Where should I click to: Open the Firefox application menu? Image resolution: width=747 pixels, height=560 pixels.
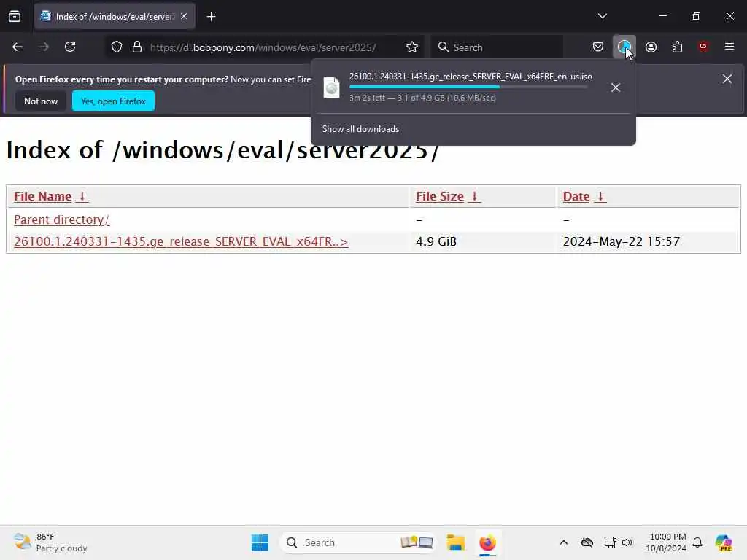pyautogui.click(x=729, y=46)
